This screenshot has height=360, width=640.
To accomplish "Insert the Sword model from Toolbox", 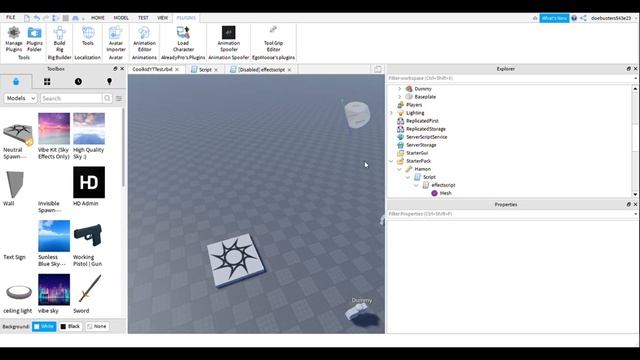I will (x=89, y=294).
